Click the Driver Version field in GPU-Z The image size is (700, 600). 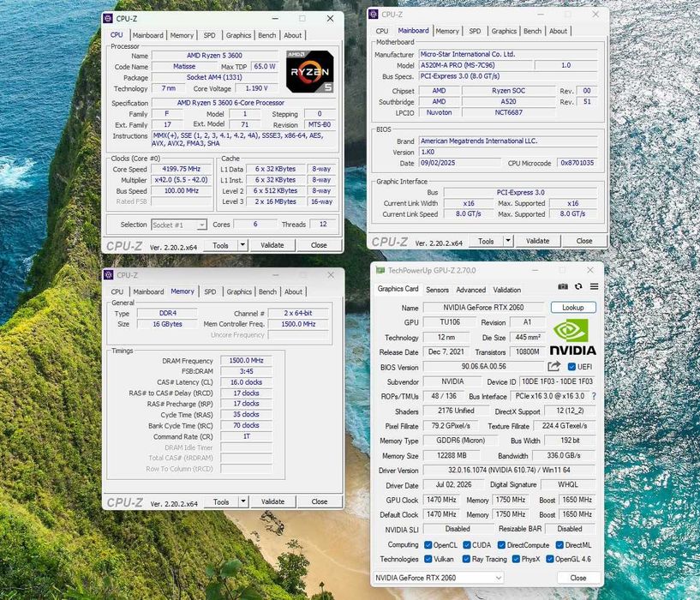(x=509, y=470)
